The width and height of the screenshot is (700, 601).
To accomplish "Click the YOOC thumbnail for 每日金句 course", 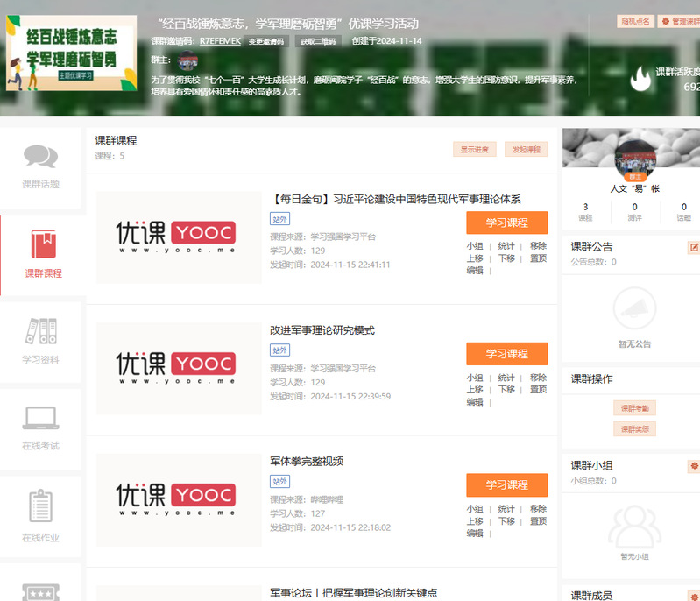I will (179, 237).
